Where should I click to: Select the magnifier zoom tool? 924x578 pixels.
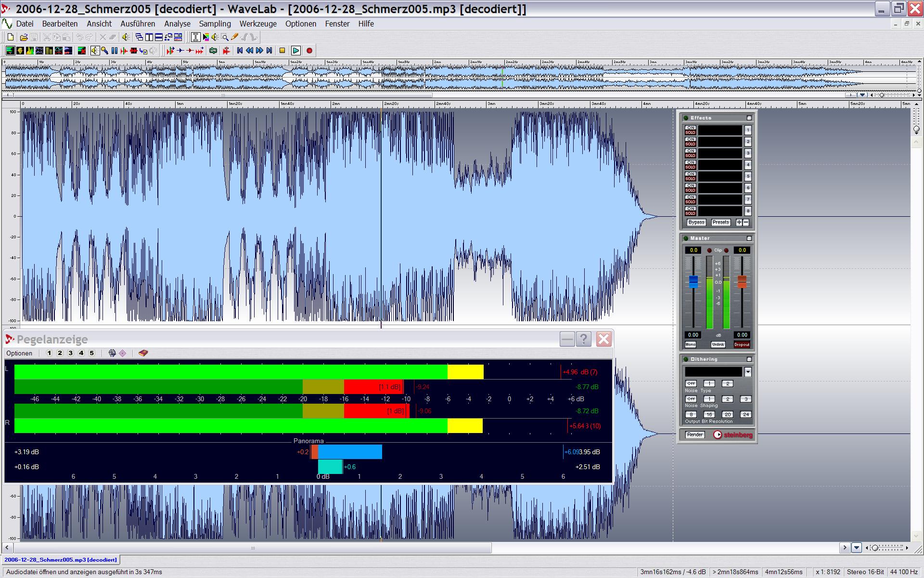(x=225, y=37)
